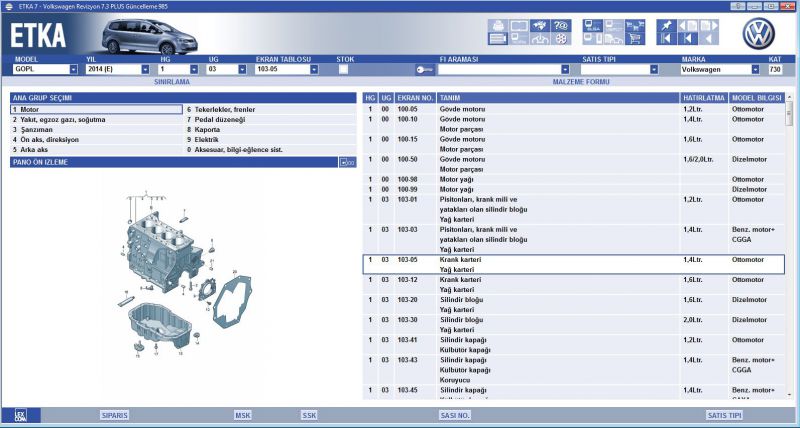This screenshot has width=800, height=428.
Task: Click the MODEL BILGISI column header
Action: click(x=757, y=97)
